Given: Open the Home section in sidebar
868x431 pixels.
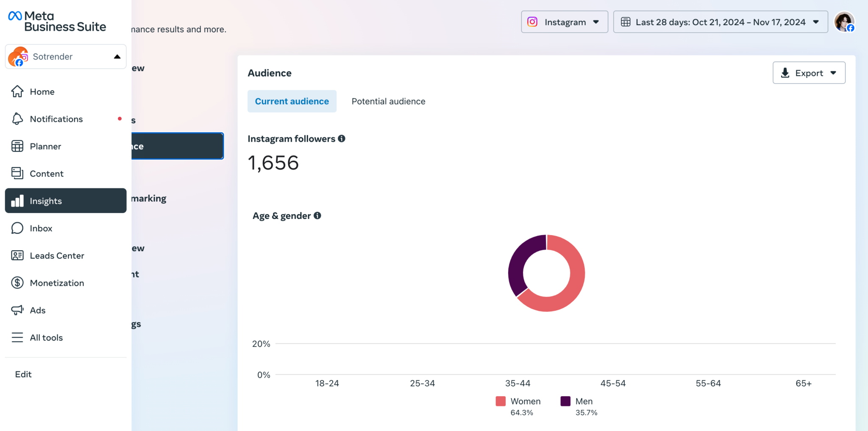Looking at the screenshot, I should coord(42,92).
